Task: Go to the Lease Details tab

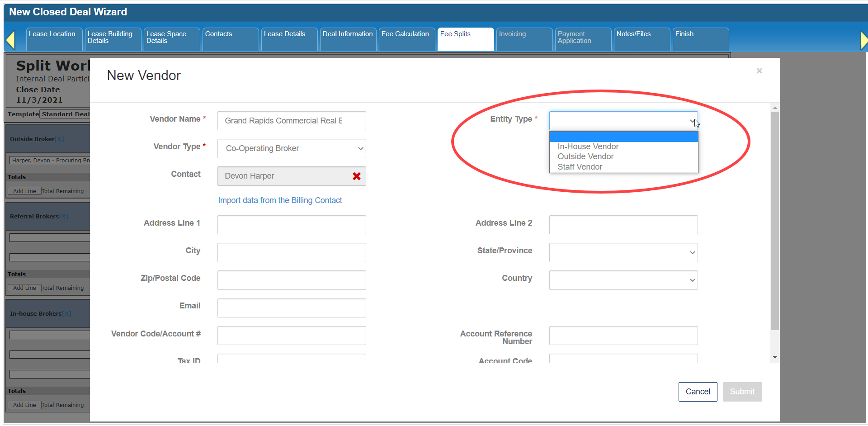Action: tap(285, 34)
